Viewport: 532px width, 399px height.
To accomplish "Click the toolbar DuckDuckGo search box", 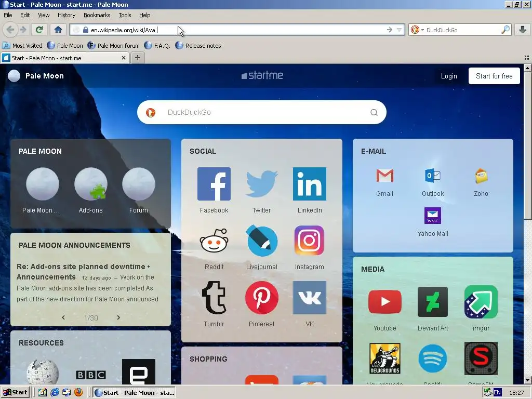I will [460, 30].
